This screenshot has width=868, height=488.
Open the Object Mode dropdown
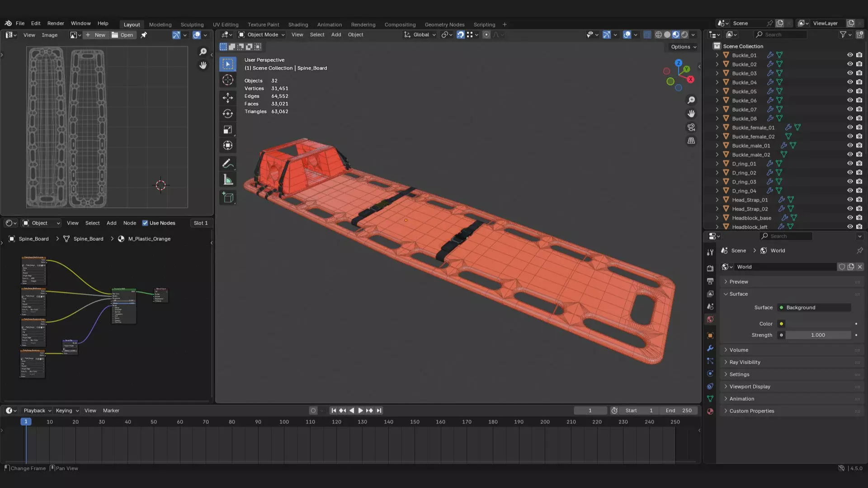click(261, 35)
